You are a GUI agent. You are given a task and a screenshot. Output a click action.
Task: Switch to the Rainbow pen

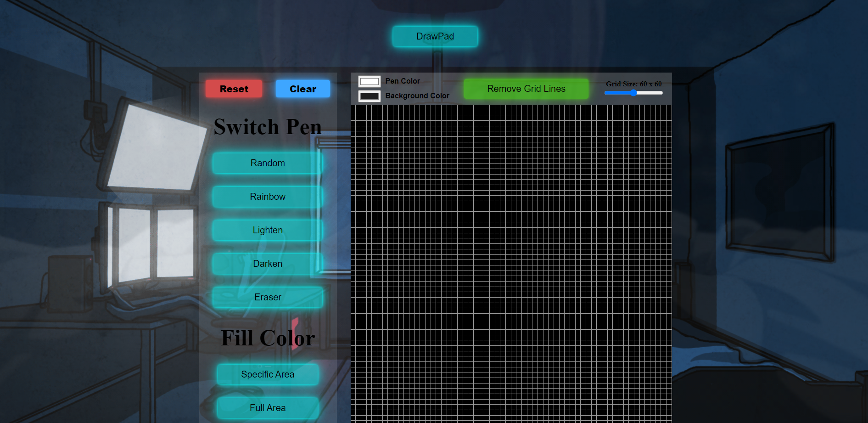pyautogui.click(x=268, y=197)
